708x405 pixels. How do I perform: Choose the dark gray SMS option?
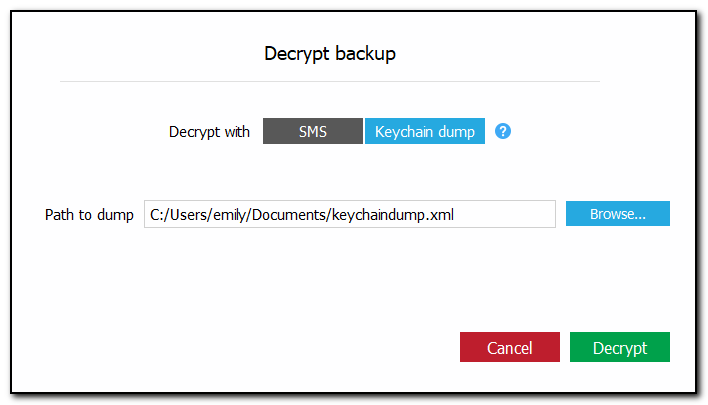click(x=312, y=131)
